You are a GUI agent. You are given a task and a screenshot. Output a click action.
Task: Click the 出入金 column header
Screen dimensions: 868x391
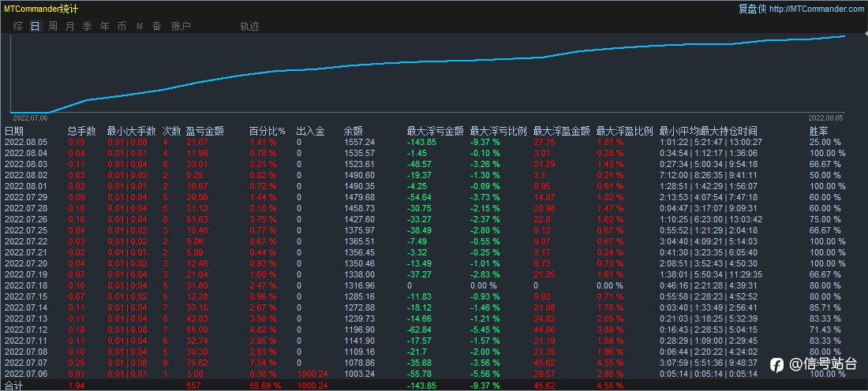(x=311, y=131)
